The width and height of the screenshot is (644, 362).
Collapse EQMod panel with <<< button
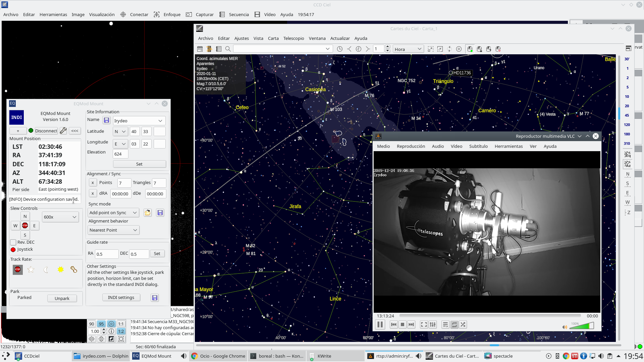pos(75,131)
